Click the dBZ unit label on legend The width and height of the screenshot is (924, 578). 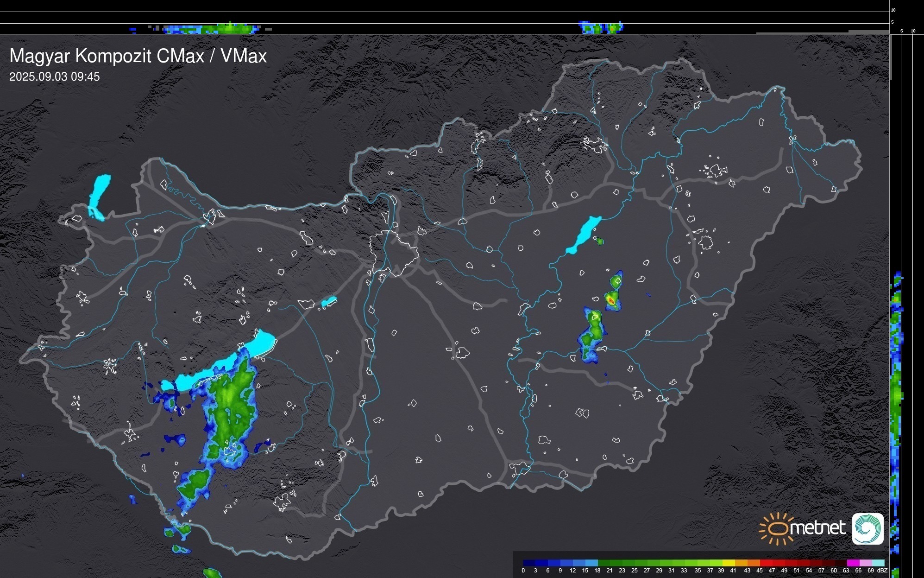click(882, 571)
